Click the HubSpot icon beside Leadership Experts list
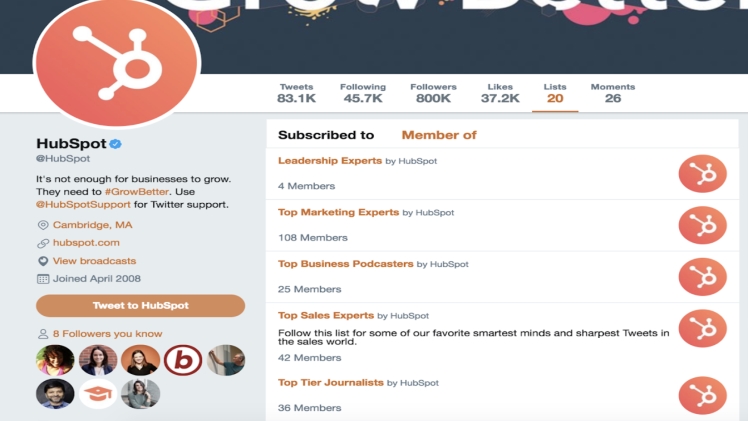 pos(702,174)
